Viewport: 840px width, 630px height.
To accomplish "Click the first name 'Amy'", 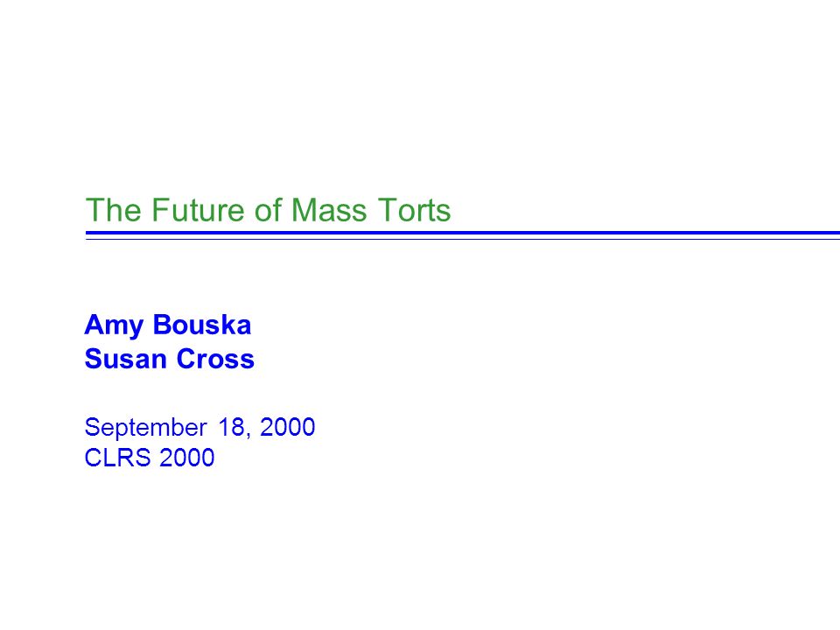I will (114, 325).
